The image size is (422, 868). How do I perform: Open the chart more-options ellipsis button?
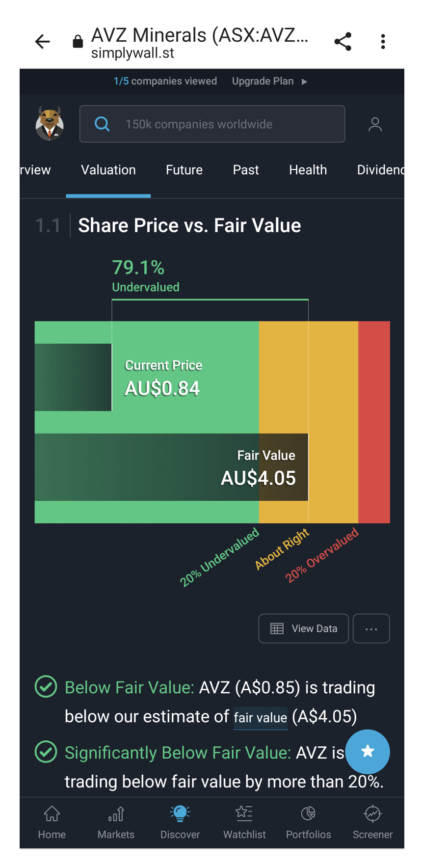(371, 628)
